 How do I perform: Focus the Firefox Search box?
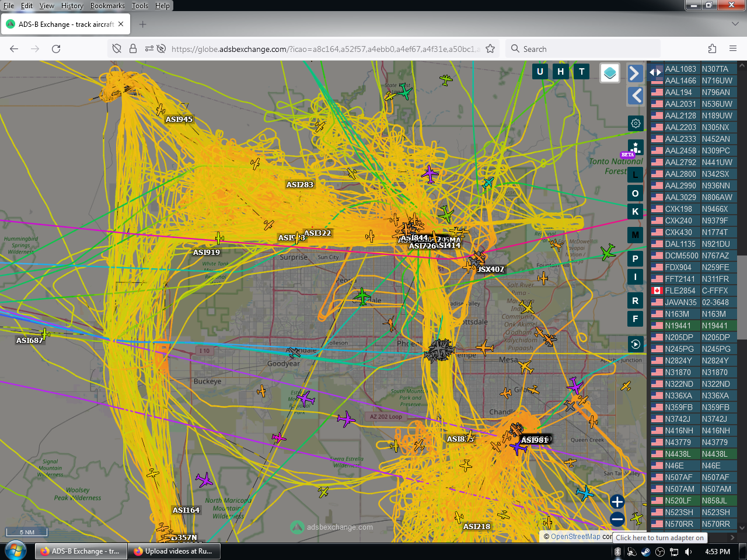pyautogui.click(x=584, y=49)
